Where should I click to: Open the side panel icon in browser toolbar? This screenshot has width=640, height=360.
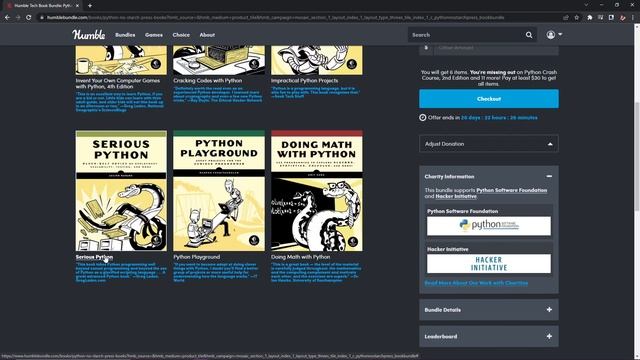[611, 18]
